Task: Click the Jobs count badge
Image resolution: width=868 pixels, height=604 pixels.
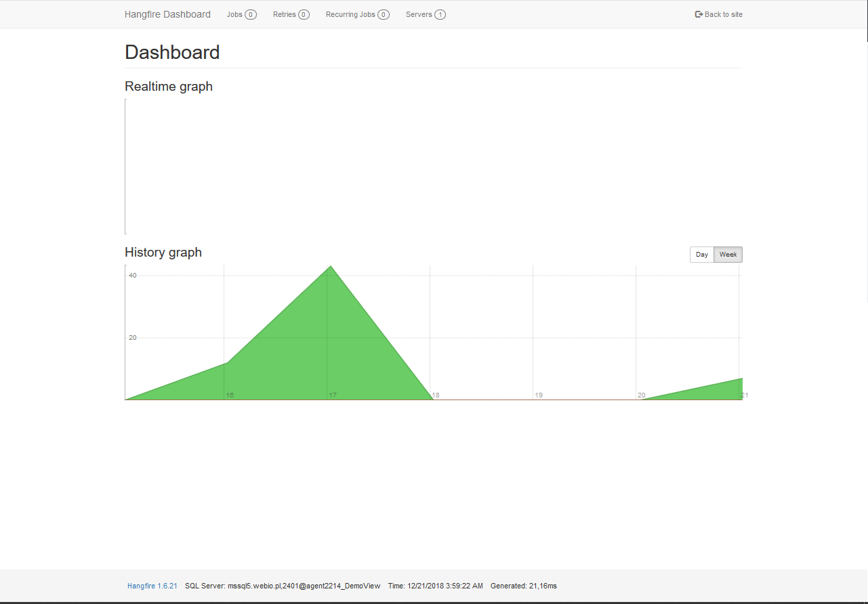Action: 251,15
